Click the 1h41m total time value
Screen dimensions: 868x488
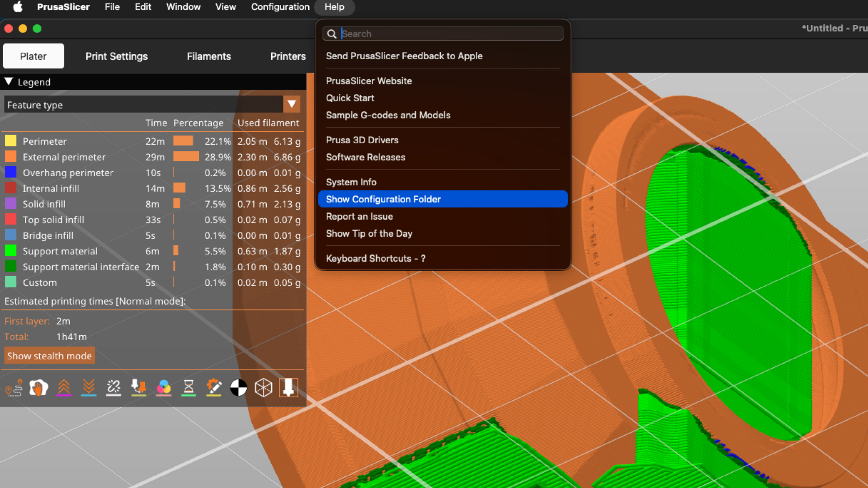click(x=71, y=337)
